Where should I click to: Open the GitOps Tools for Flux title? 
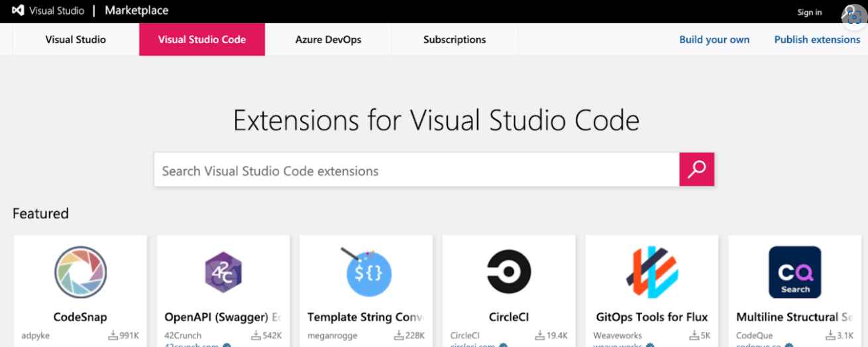point(652,317)
